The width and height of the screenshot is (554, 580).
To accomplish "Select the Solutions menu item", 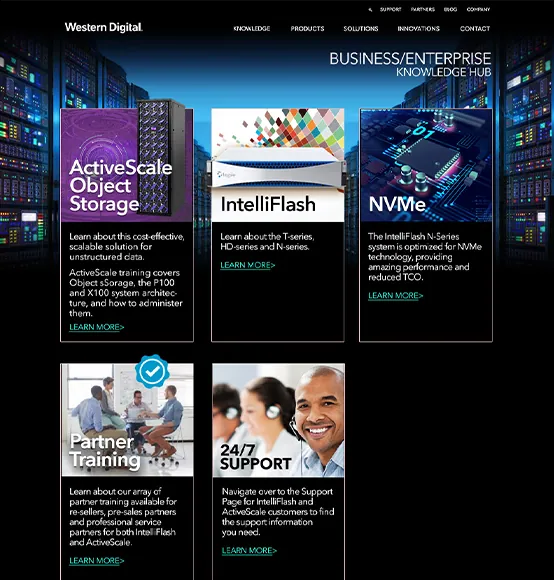I will (361, 28).
